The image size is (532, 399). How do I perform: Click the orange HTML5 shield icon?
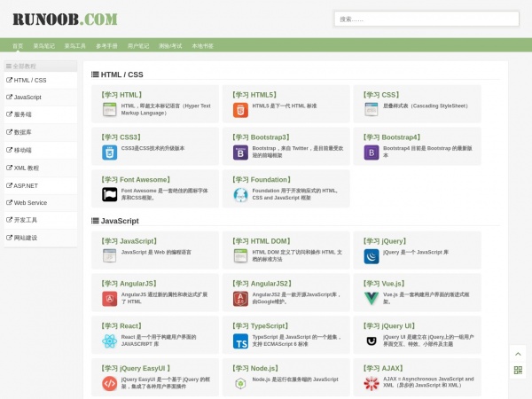click(x=240, y=110)
